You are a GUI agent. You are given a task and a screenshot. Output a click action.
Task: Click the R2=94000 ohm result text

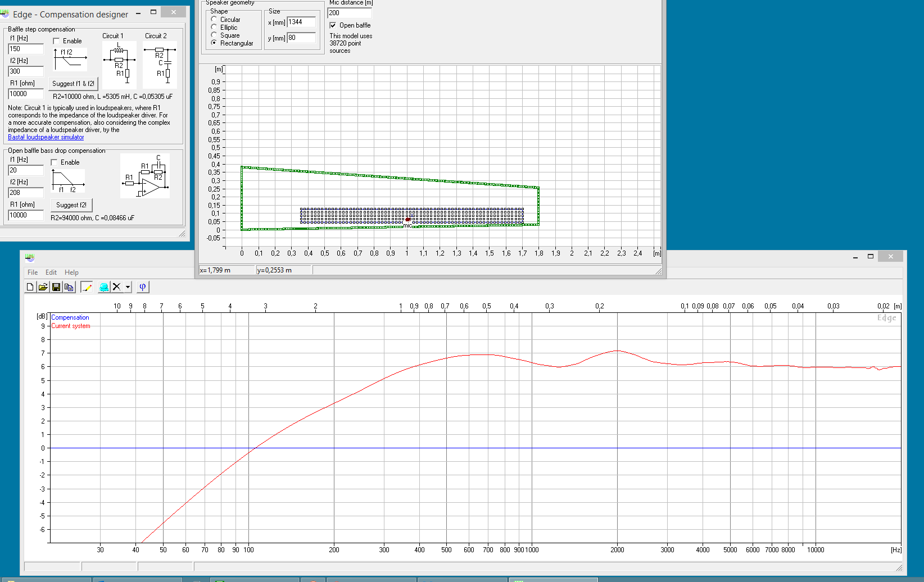(x=92, y=218)
